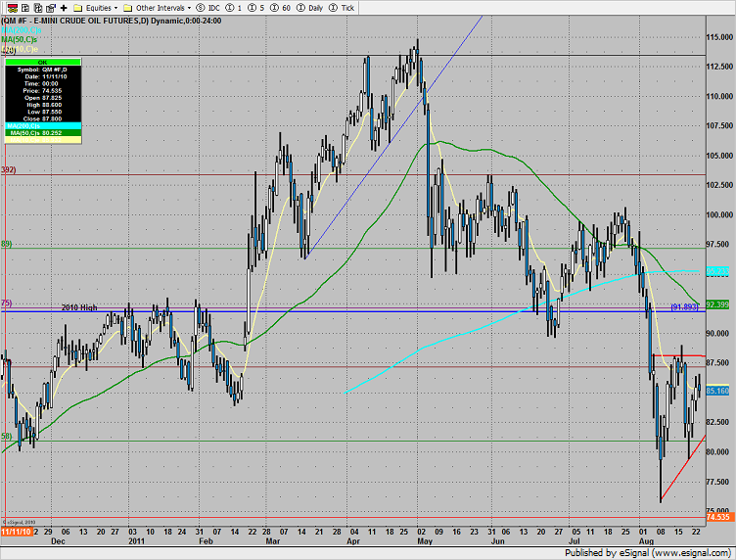The width and height of the screenshot is (736, 560).
Task: Click the MA(200,C)s study label at top left
Action: tap(22, 30)
